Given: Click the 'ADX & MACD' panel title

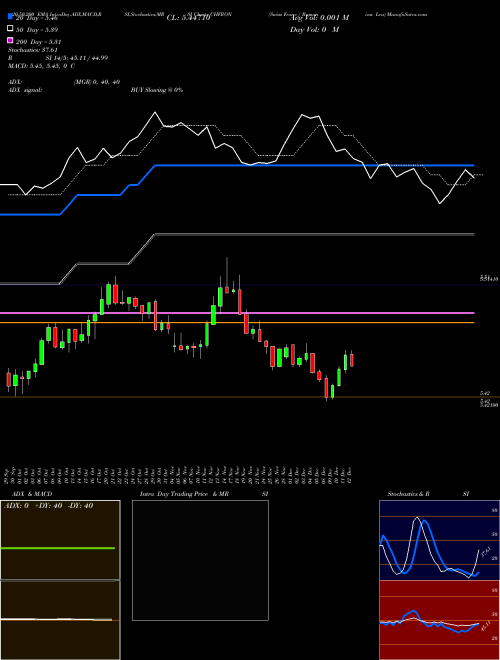Looking at the screenshot, I should click(32, 494).
